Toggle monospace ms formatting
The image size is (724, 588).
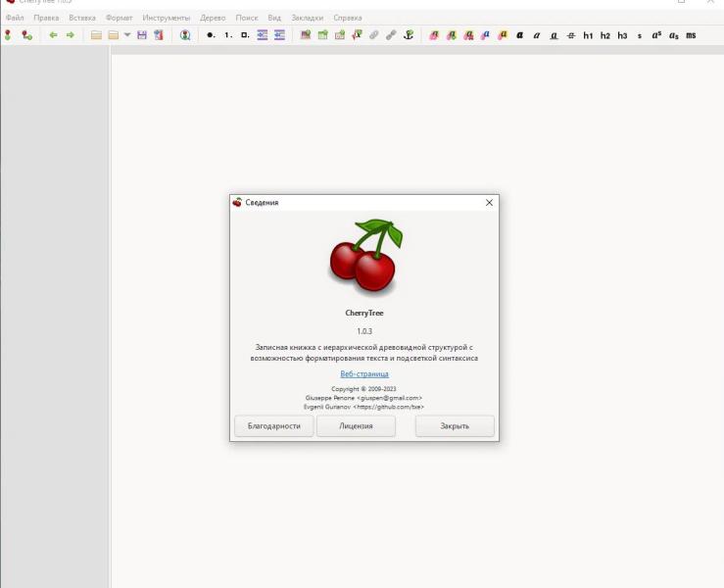tap(691, 35)
